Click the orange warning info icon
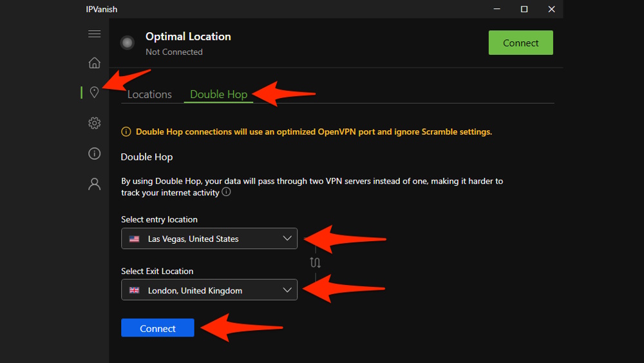Image resolution: width=644 pixels, height=363 pixels. pos(126,132)
